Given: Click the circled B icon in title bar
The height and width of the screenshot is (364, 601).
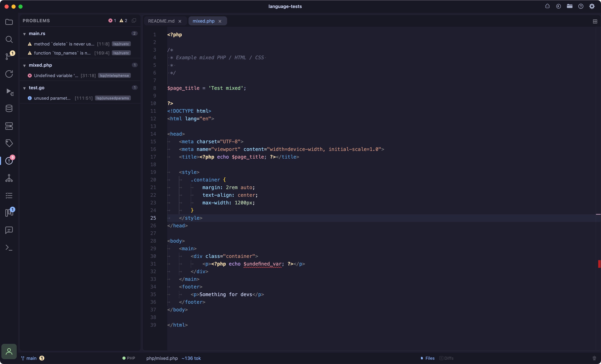Looking at the screenshot, I should point(559,6).
